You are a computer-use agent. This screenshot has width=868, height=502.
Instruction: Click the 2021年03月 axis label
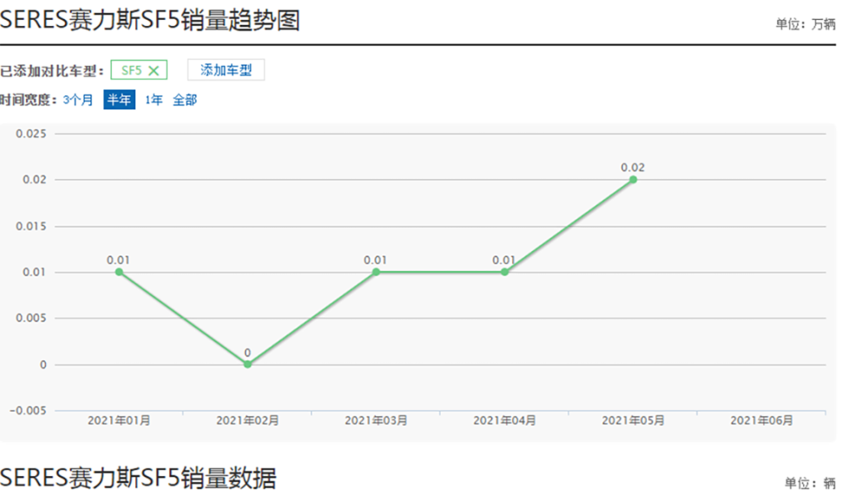click(x=376, y=420)
